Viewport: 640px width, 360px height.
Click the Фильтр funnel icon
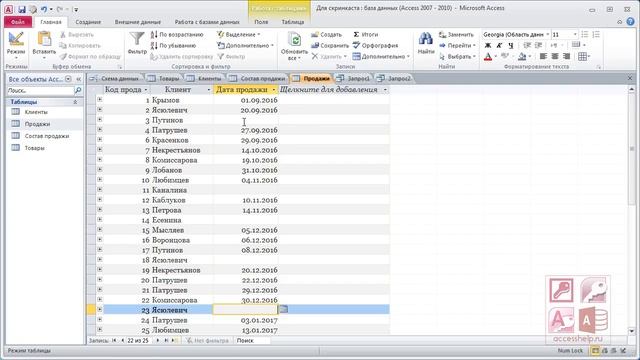click(137, 39)
